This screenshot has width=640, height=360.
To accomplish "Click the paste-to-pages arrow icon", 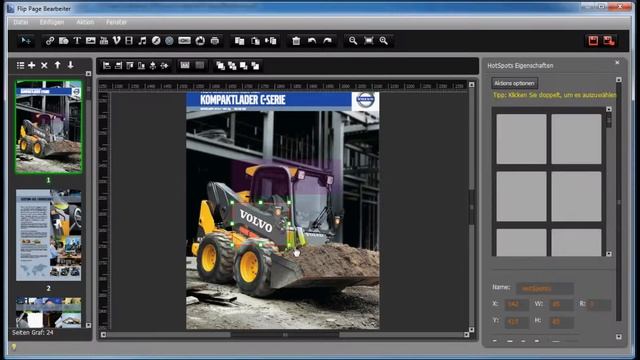I will tap(271, 40).
